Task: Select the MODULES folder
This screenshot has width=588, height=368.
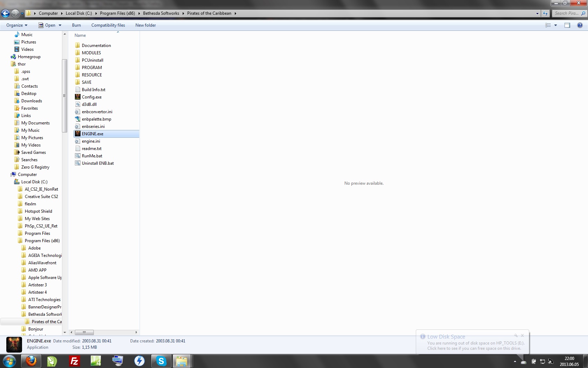Action: (x=91, y=53)
